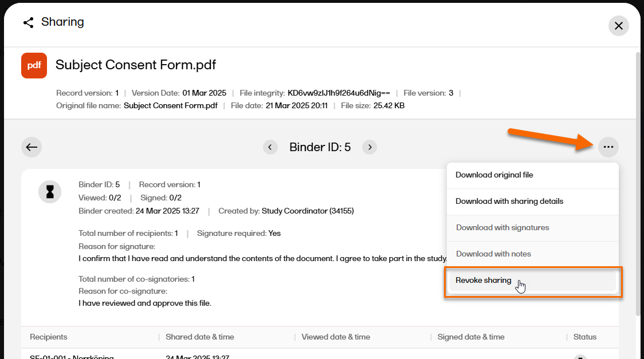The height and width of the screenshot is (359, 644).
Task: Open the three-dot more options menu
Action: point(608,147)
